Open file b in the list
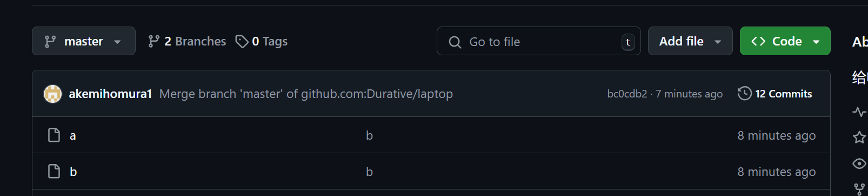 coord(73,172)
